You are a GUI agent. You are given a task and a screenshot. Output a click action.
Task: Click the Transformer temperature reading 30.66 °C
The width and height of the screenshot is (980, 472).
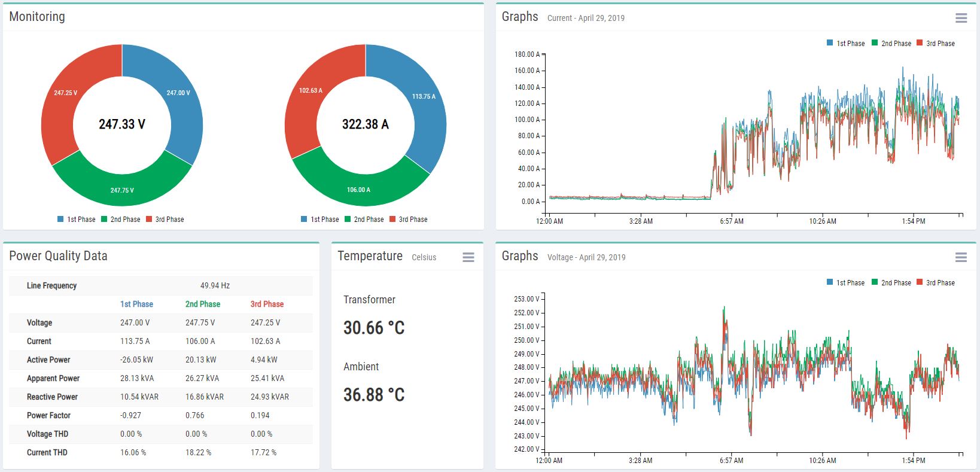[374, 328]
